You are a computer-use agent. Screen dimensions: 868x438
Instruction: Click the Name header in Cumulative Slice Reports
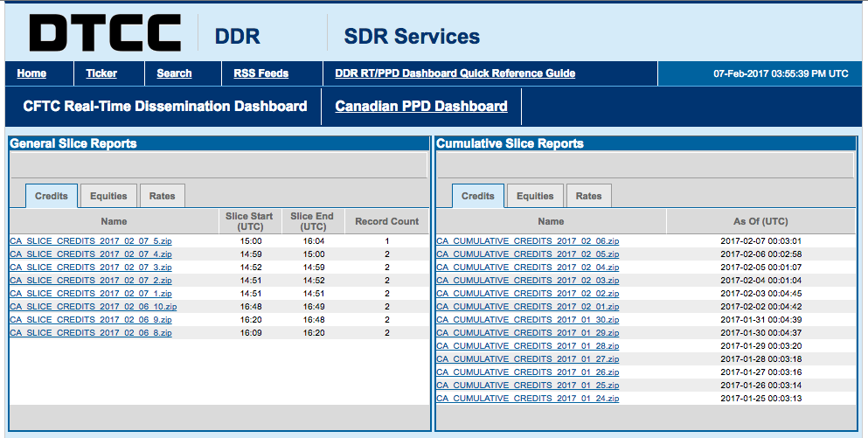pyautogui.click(x=551, y=221)
